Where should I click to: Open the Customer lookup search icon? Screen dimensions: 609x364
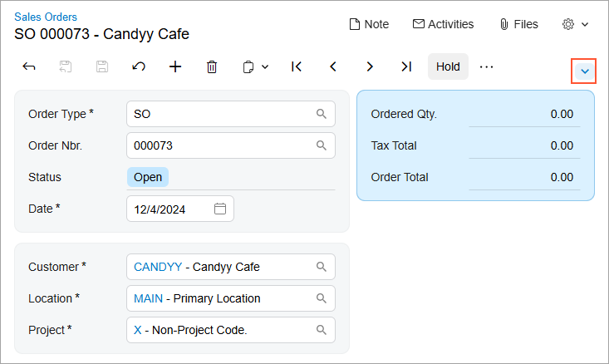pyautogui.click(x=322, y=267)
